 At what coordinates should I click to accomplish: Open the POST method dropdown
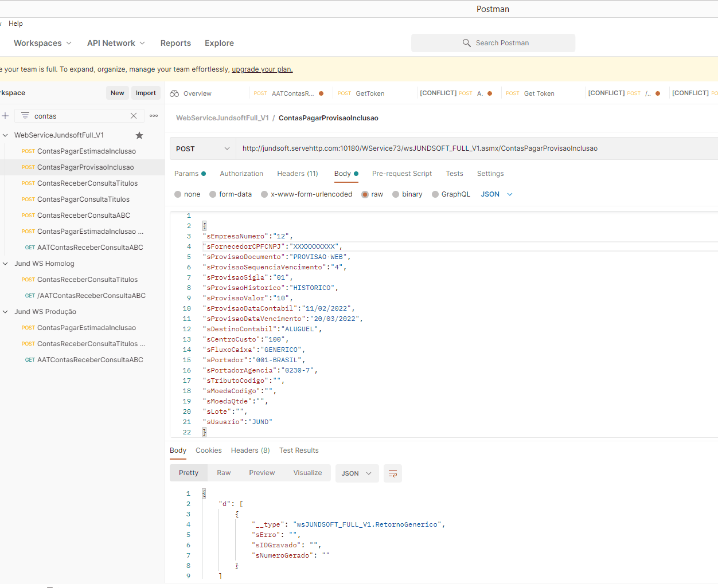click(203, 148)
